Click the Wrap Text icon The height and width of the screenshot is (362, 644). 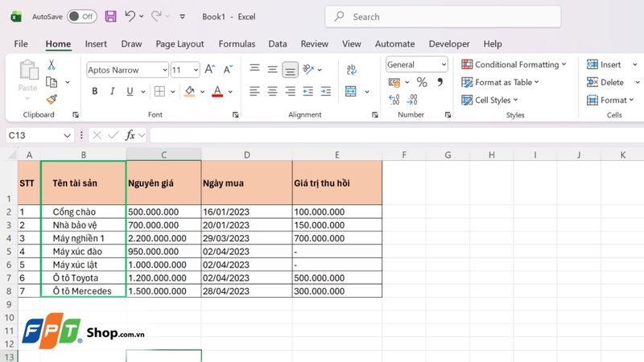[x=352, y=69]
